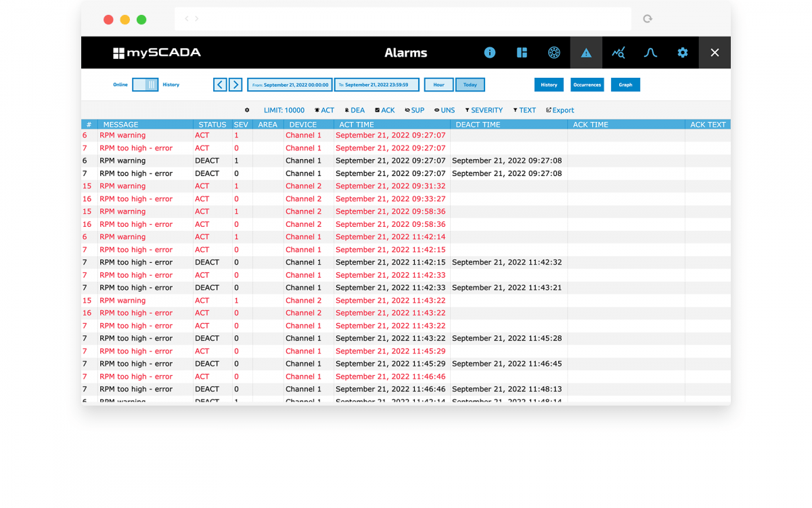Open the TEXT filter

point(524,110)
